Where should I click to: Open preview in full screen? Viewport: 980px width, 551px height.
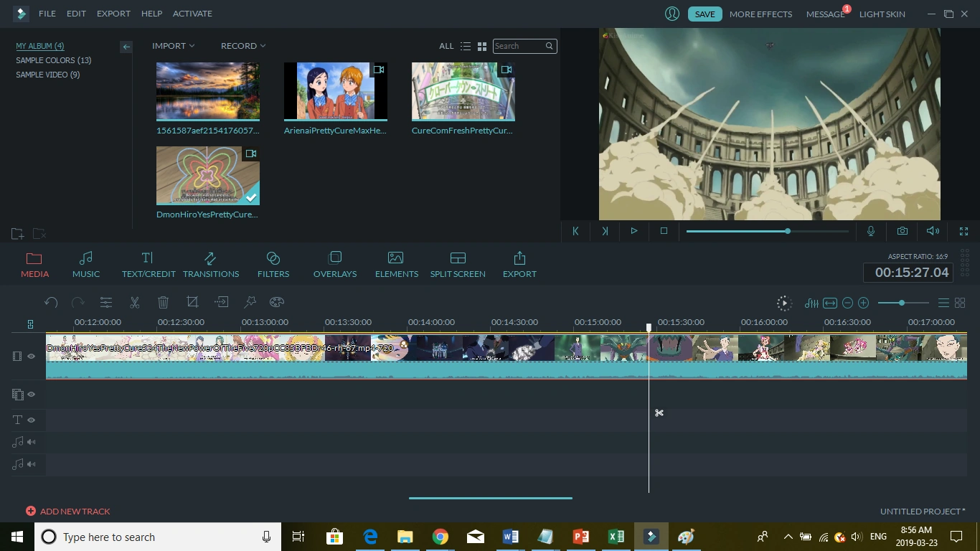pyautogui.click(x=963, y=231)
